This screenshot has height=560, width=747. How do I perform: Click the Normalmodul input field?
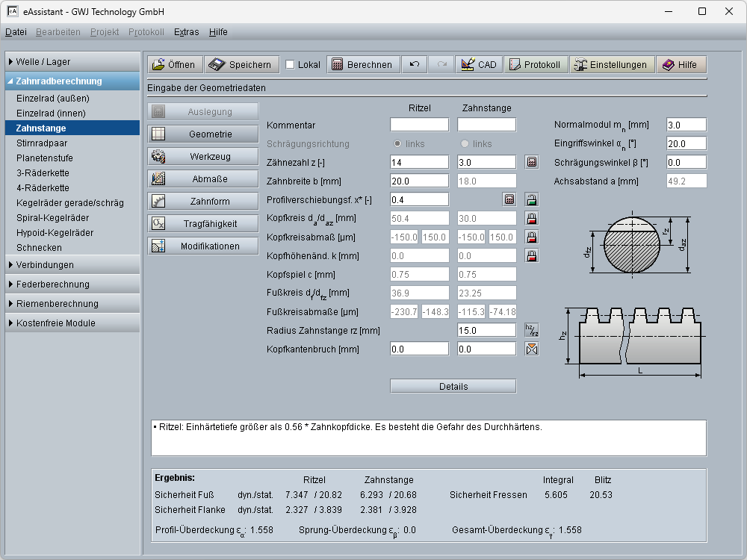[686, 125]
